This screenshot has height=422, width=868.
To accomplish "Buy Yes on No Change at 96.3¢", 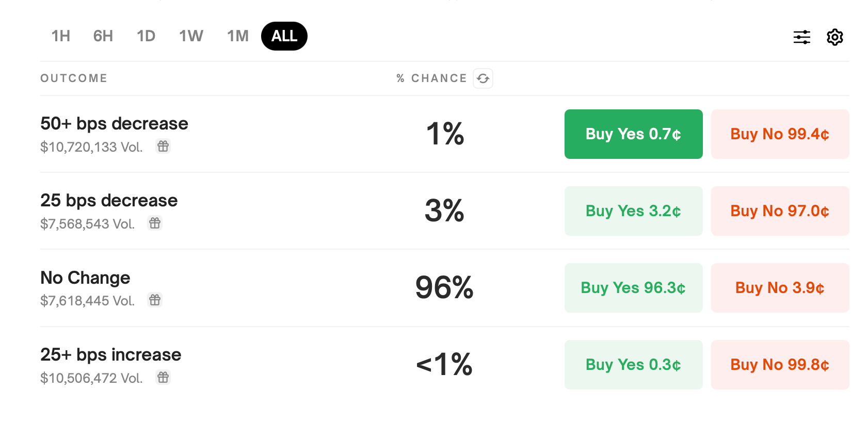I will coord(633,288).
